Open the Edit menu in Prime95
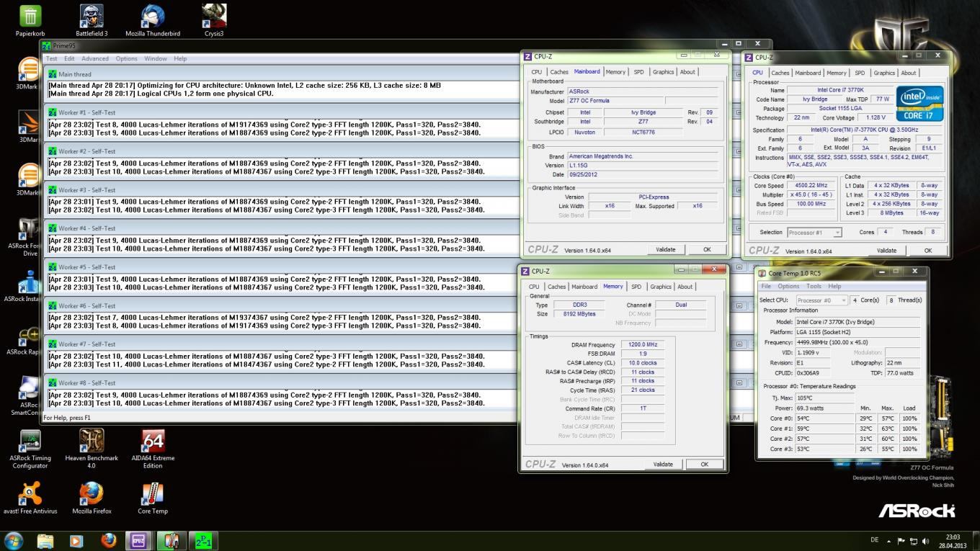Image resolution: width=980 pixels, height=551 pixels. click(x=69, y=58)
